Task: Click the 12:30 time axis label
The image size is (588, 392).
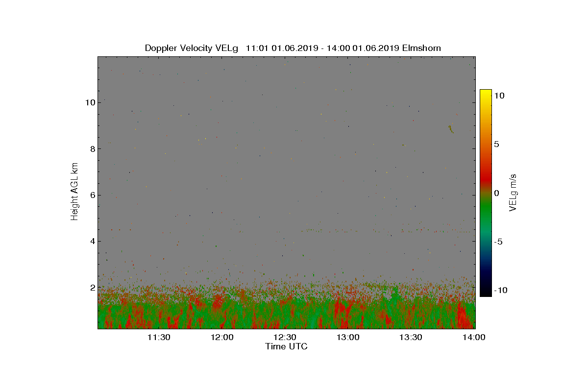Action: (285, 337)
